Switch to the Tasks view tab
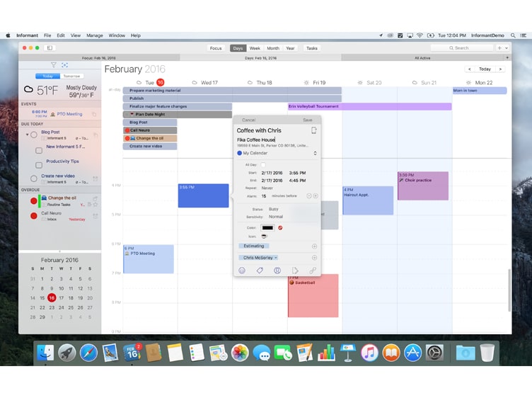This screenshot has width=532, height=398. pyautogui.click(x=312, y=48)
